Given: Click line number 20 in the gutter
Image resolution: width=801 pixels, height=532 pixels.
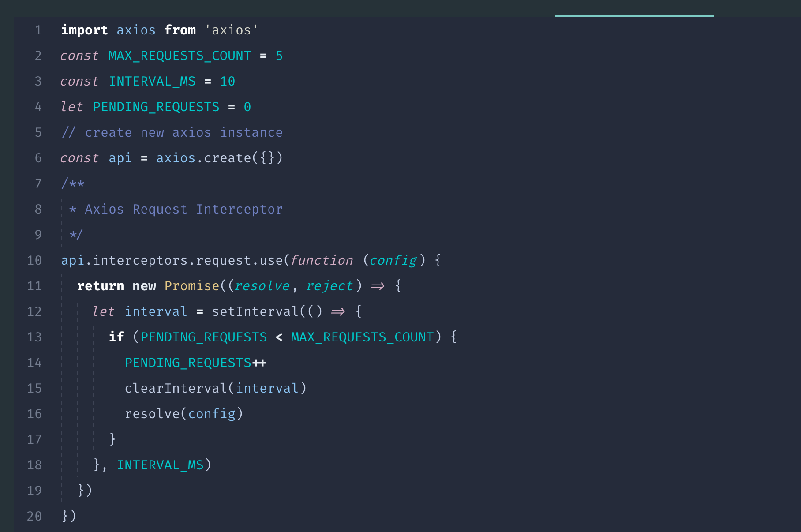Looking at the screenshot, I should pyautogui.click(x=34, y=516).
